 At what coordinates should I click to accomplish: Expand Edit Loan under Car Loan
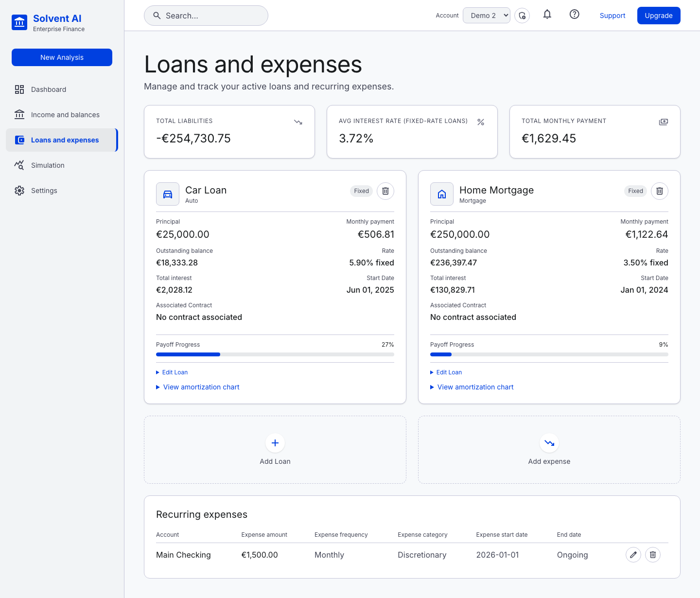pyautogui.click(x=172, y=372)
